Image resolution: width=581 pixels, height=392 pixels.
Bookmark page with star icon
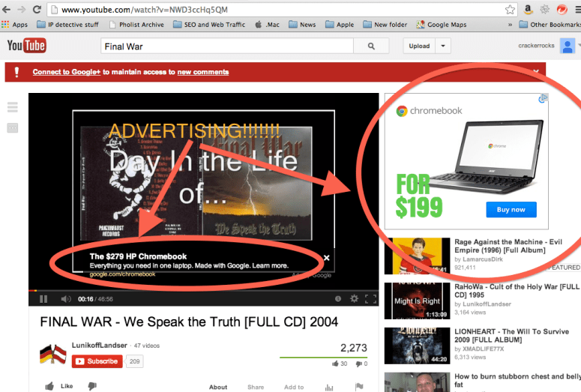pos(510,10)
